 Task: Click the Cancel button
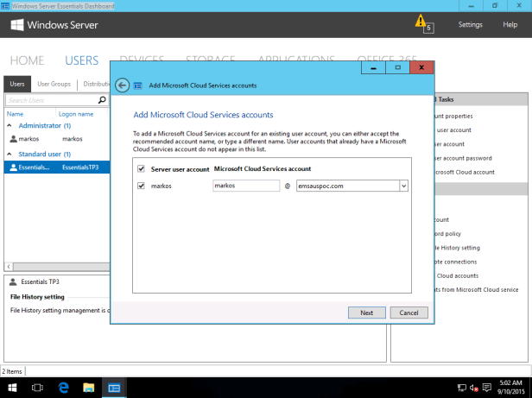(x=409, y=313)
